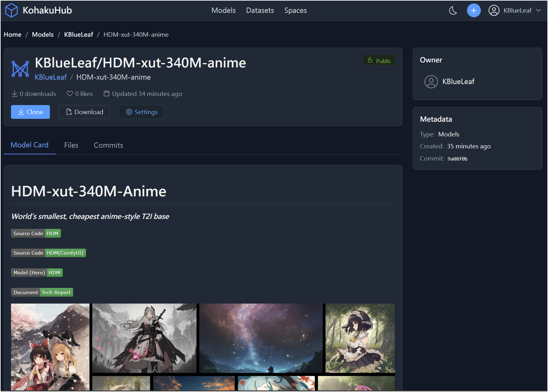The width and height of the screenshot is (548, 392).
Task: Click the 'World's smallest, cheapest anime-style T2I base' tagline
Action: point(90,216)
